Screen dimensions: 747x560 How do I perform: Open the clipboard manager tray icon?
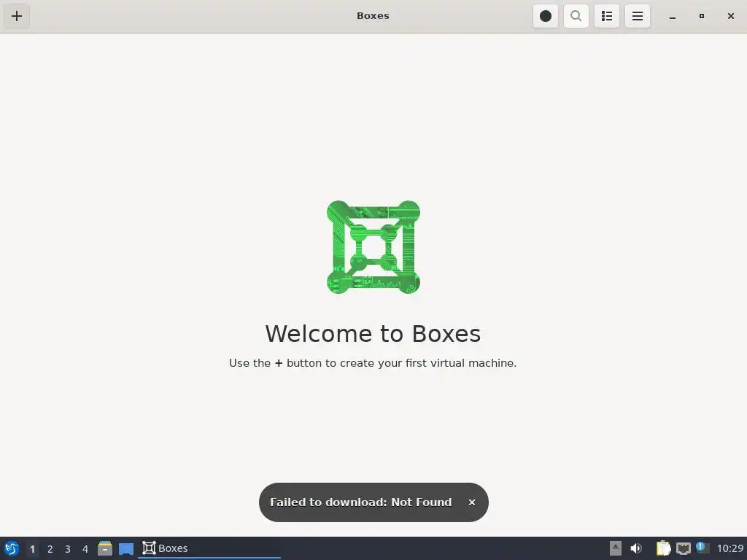663,548
